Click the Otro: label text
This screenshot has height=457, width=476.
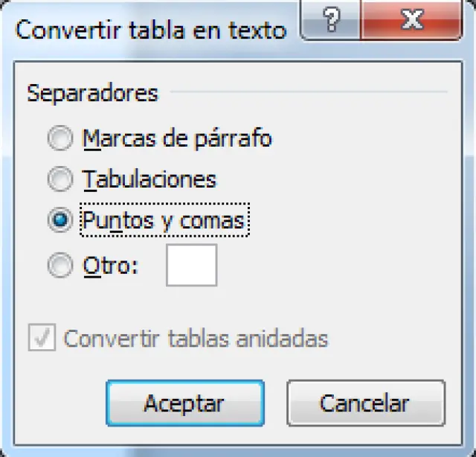coord(111,266)
